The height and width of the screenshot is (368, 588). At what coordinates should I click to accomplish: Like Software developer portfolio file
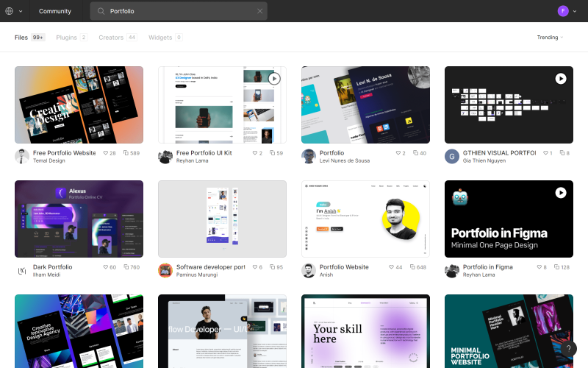pyautogui.click(x=255, y=267)
